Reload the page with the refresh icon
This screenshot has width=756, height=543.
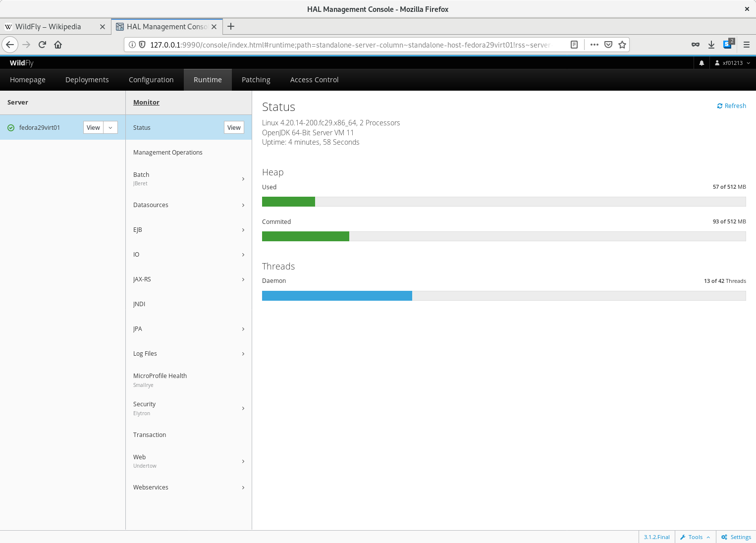coord(42,45)
